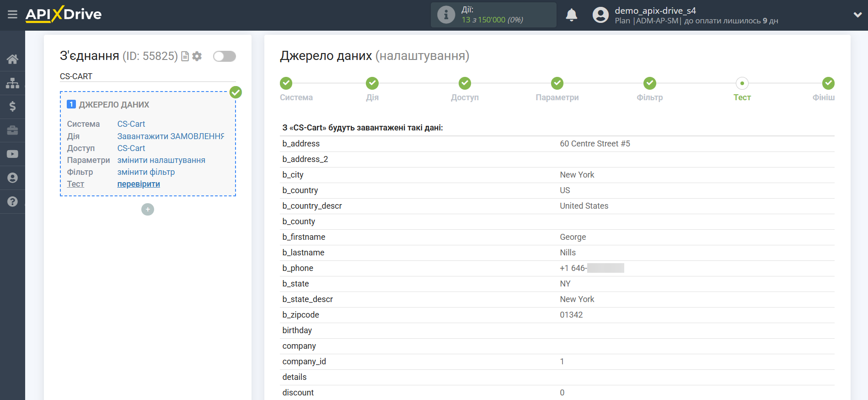The image size is (868, 400).
Task: Select the b_firstname value George
Action: pos(573,237)
